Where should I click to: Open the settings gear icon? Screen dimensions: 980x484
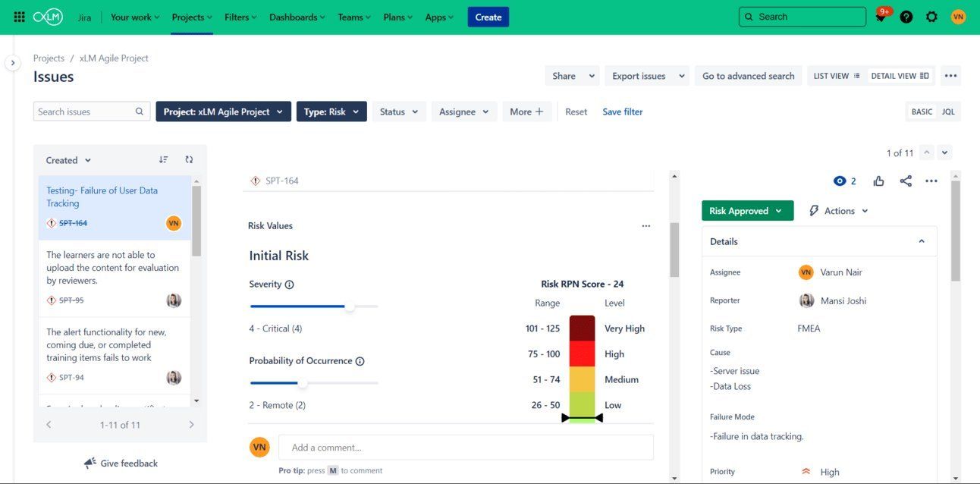click(x=931, y=17)
